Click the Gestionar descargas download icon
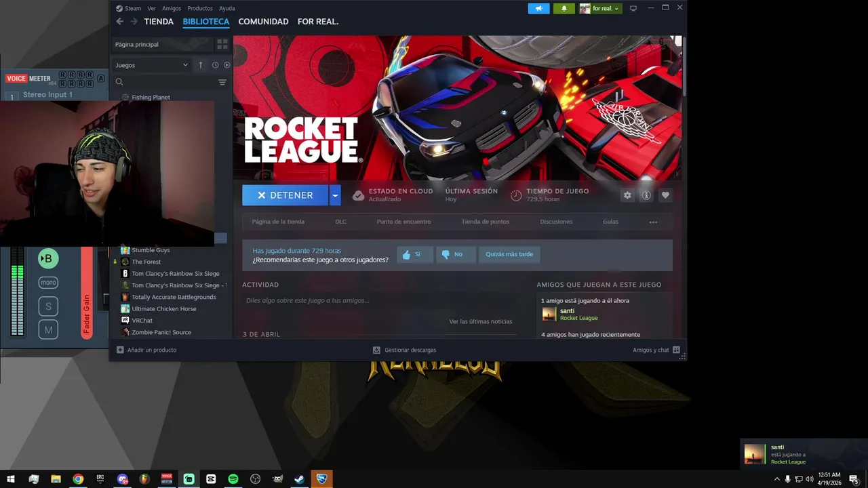Screen dimensions: 868x488 pos(376,350)
